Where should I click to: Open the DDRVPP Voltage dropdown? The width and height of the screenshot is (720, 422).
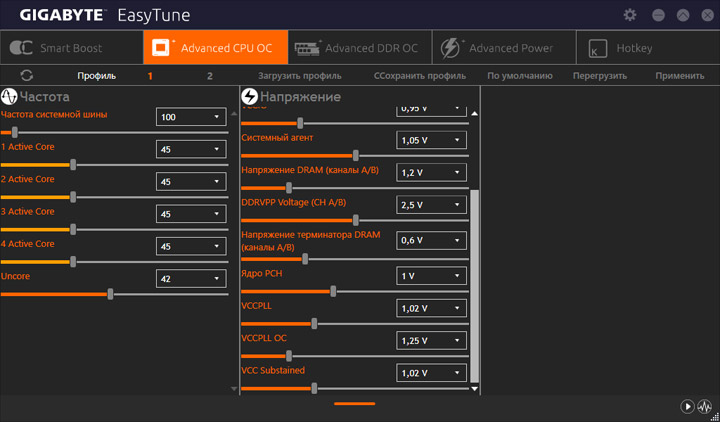(431, 205)
